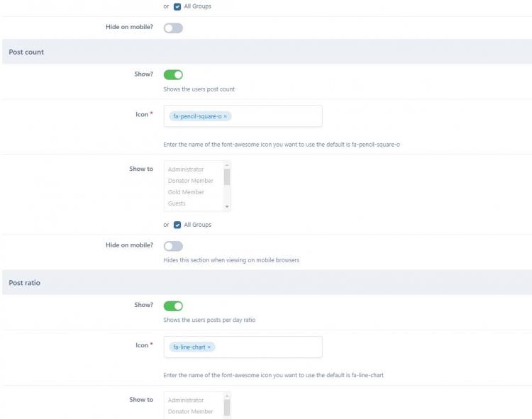Image resolution: width=532 pixels, height=419 pixels.
Task: Remove the fa-line-chart icon tag
Action: click(209, 347)
